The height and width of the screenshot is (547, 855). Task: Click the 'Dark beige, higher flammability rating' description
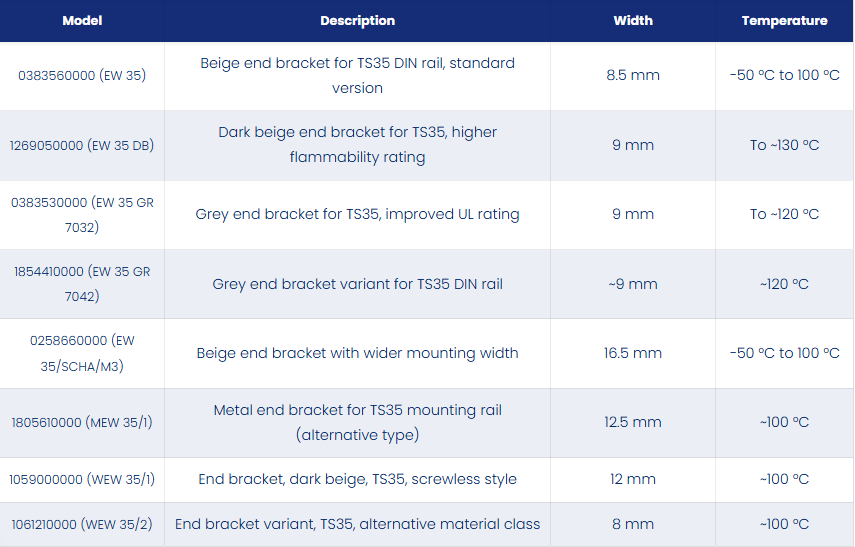pyautogui.click(x=357, y=145)
